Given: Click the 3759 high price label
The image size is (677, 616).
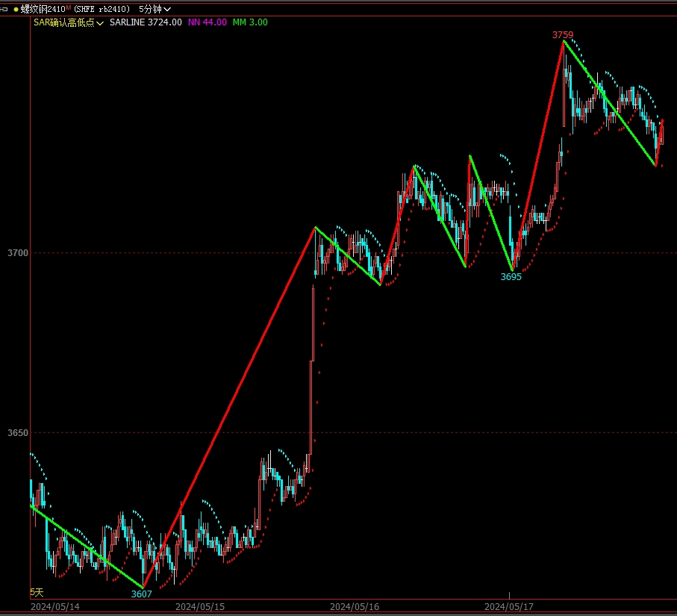Looking at the screenshot, I should click(563, 34).
